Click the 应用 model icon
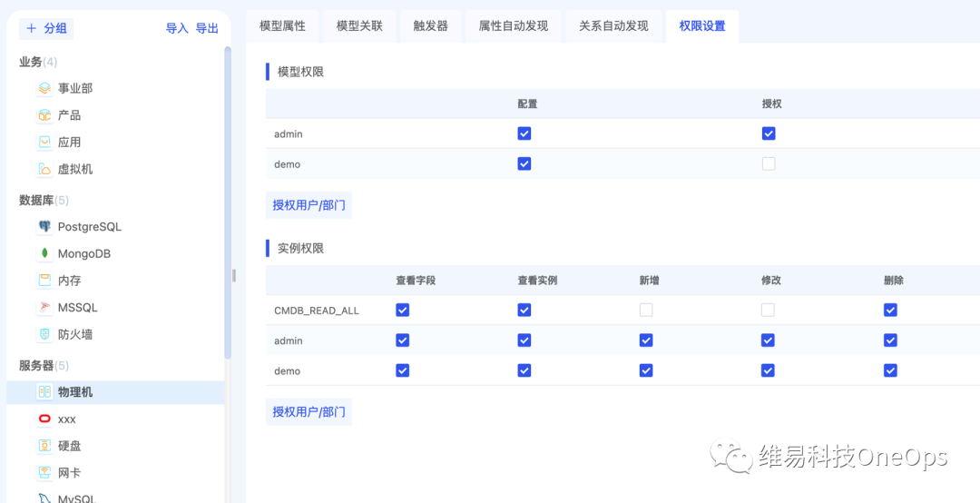 (44, 142)
